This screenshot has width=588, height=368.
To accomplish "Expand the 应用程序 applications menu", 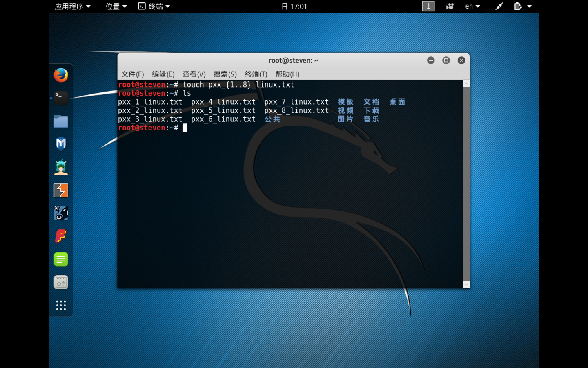I will point(72,6).
